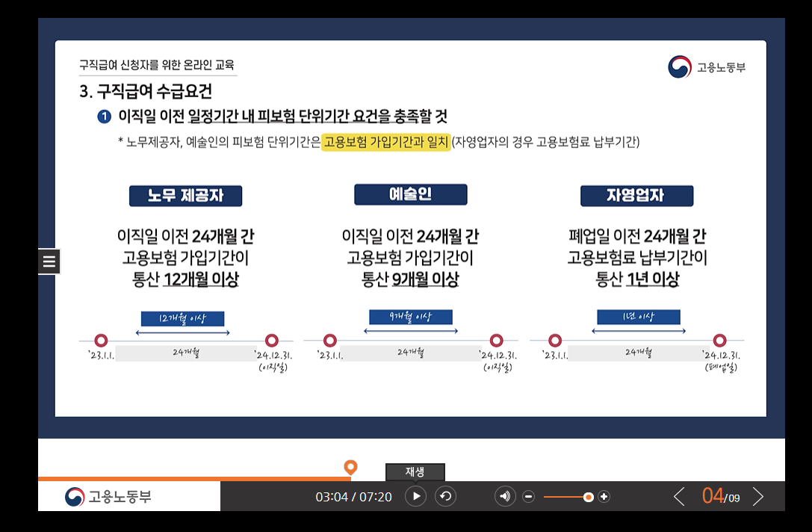
Task: Select the 노무 제공자 header
Action: (x=185, y=196)
